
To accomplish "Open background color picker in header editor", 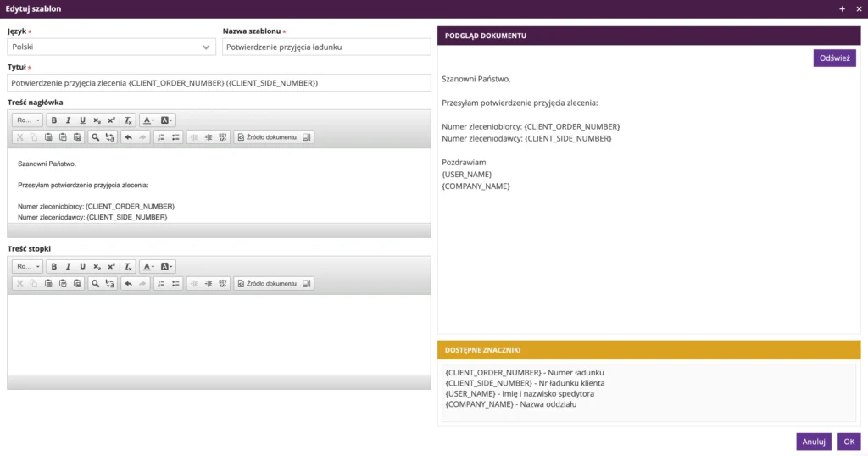I will coord(166,120).
